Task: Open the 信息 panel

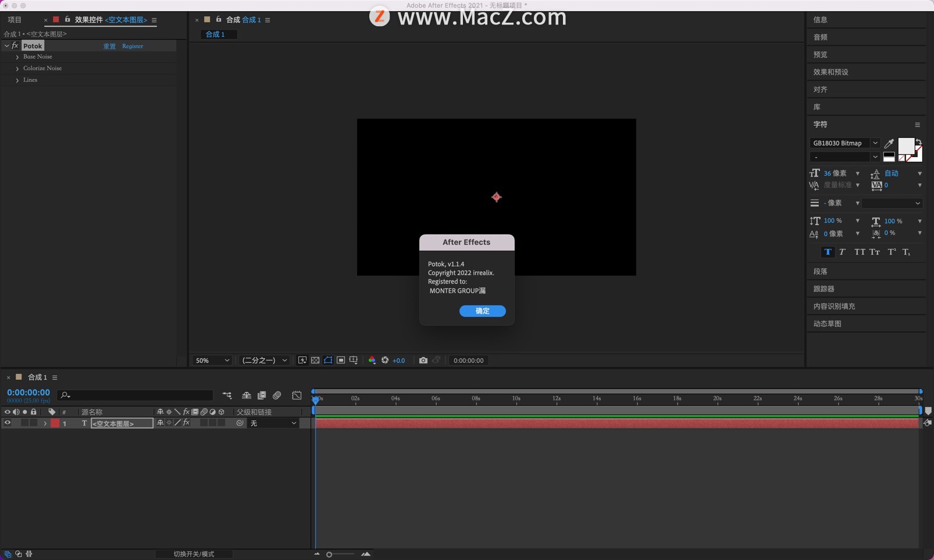Action: pos(820,20)
